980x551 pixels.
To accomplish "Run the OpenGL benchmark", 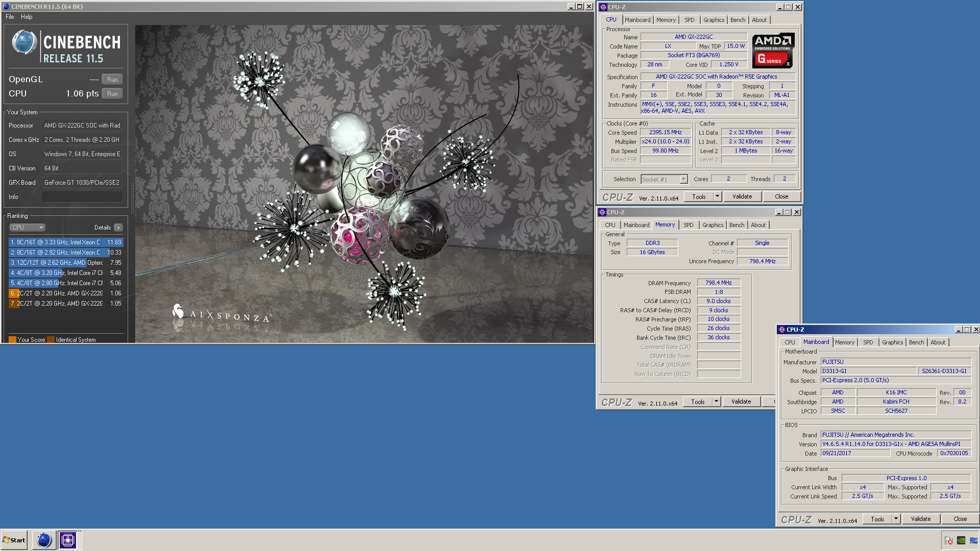I will pyautogui.click(x=112, y=80).
